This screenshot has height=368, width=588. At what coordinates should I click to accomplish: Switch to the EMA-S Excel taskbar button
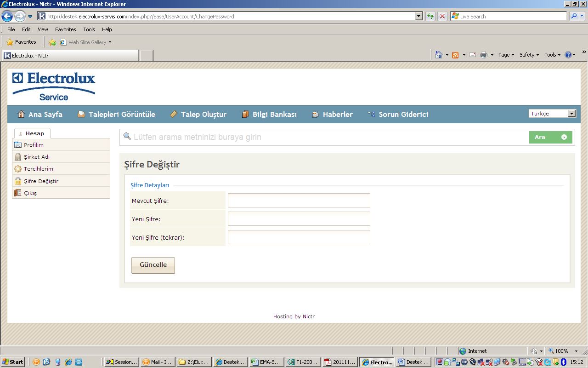point(266,362)
